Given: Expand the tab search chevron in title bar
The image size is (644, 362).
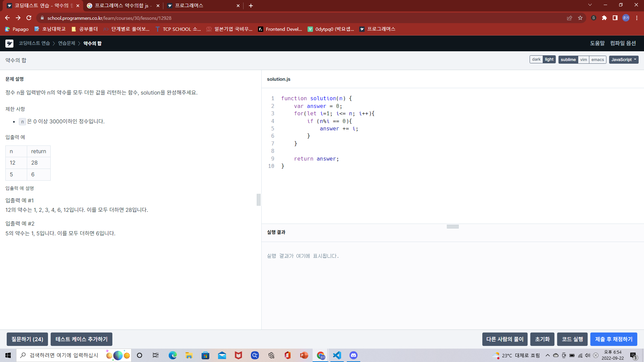Looking at the screenshot, I should point(590,5).
